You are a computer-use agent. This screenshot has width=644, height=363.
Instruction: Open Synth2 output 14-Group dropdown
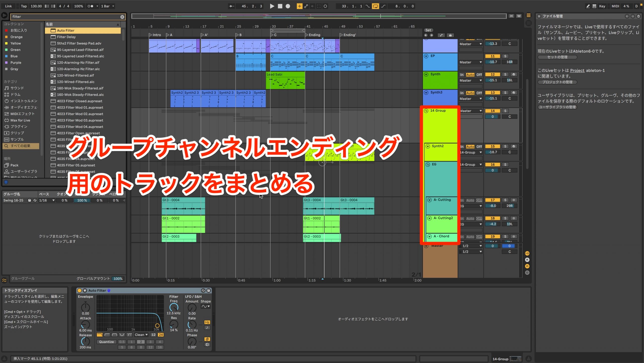[470, 152]
